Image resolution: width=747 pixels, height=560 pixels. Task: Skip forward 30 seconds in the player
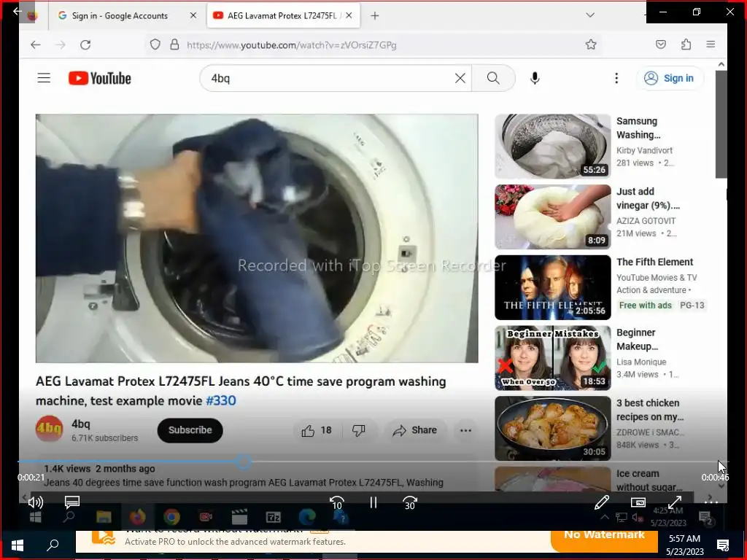coord(410,503)
